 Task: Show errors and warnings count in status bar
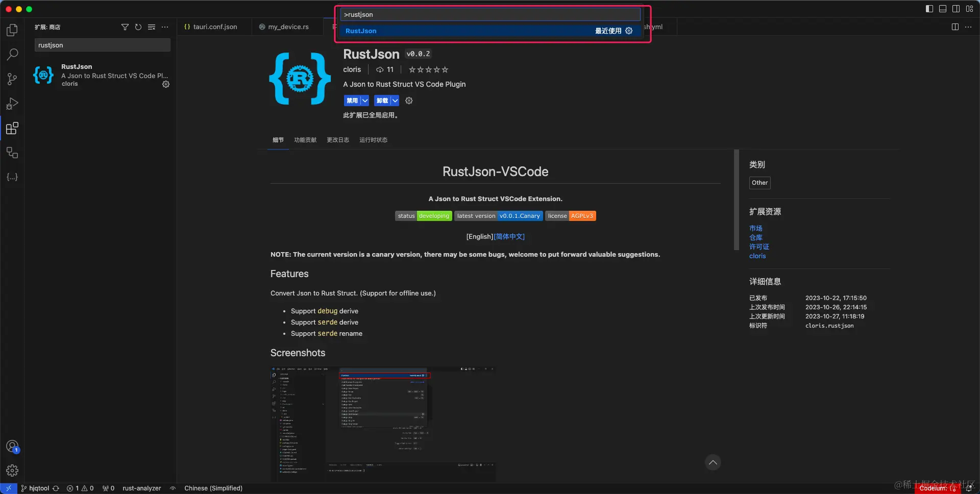pos(80,488)
